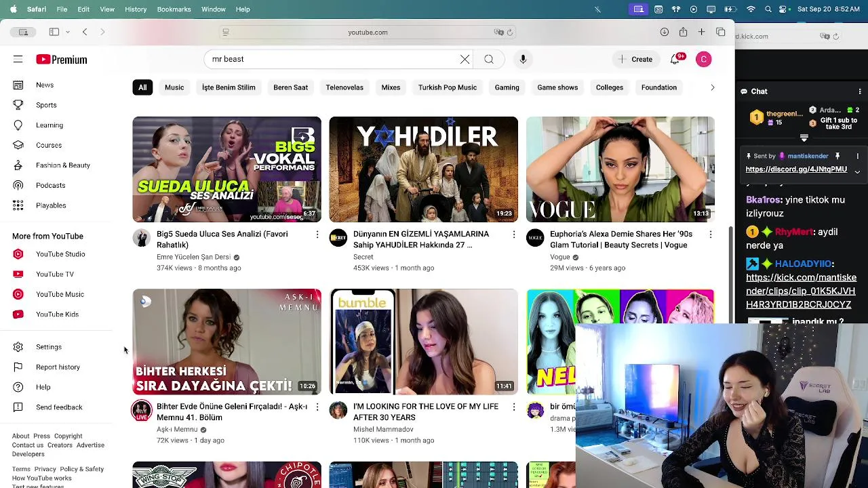
Task: Open Help in the sidebar
Action: (x=43, y=387)
